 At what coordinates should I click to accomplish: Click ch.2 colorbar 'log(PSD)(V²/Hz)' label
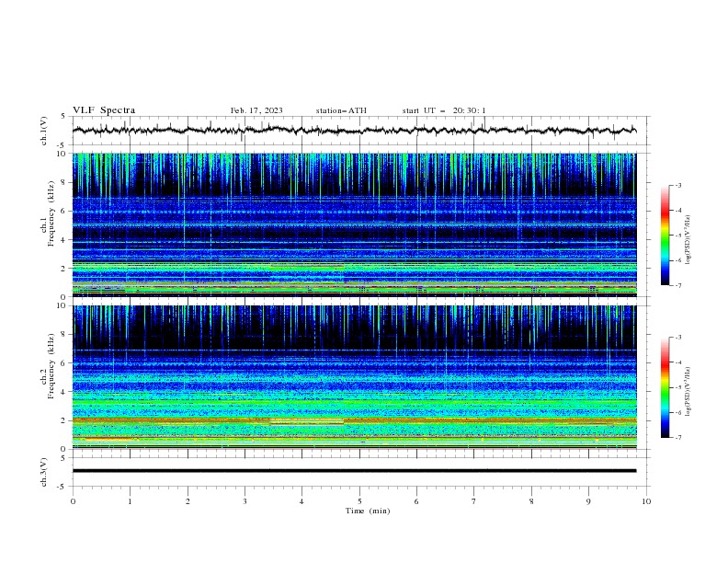coord(688,392)
